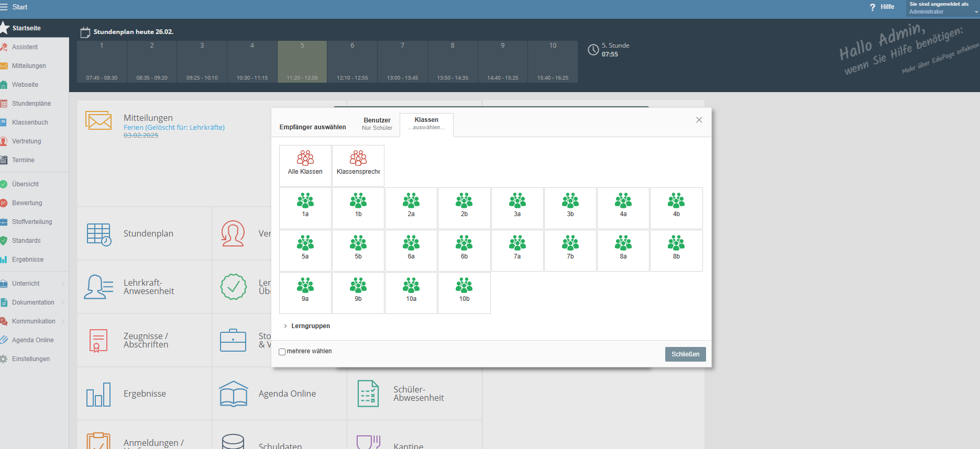This screenshot has height=449, width=980.
Task: Open Agenda Online book icon tile
Action: click(233, 394)
